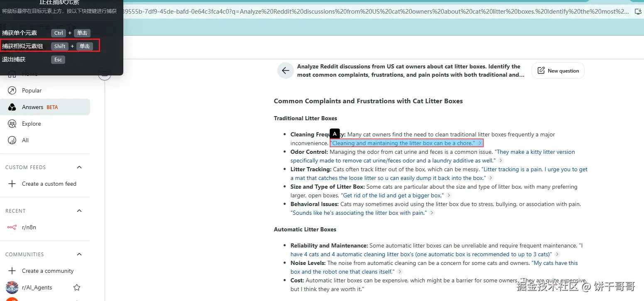Click the "捕获单个元素" text in overlay
This screenshot has height=301, width=644.
[x=20, y=33]
